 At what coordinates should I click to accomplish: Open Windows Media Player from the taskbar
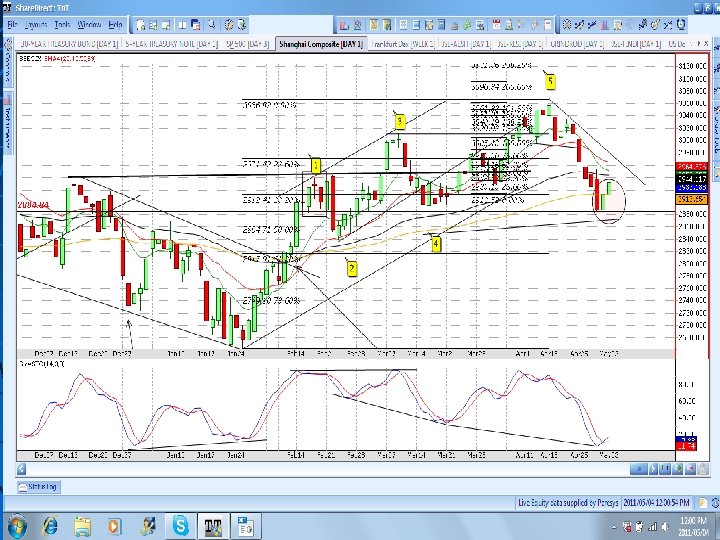point(115,525)
